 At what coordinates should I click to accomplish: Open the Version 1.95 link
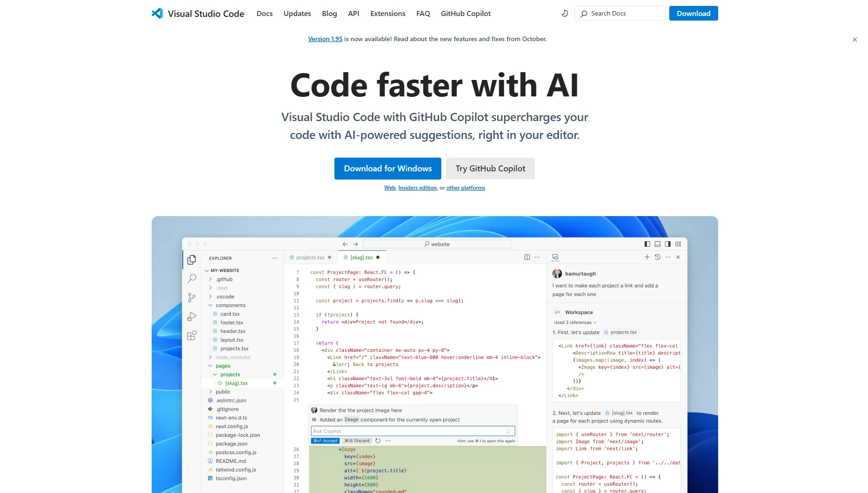pyautogui.click(x=325, y=39)
